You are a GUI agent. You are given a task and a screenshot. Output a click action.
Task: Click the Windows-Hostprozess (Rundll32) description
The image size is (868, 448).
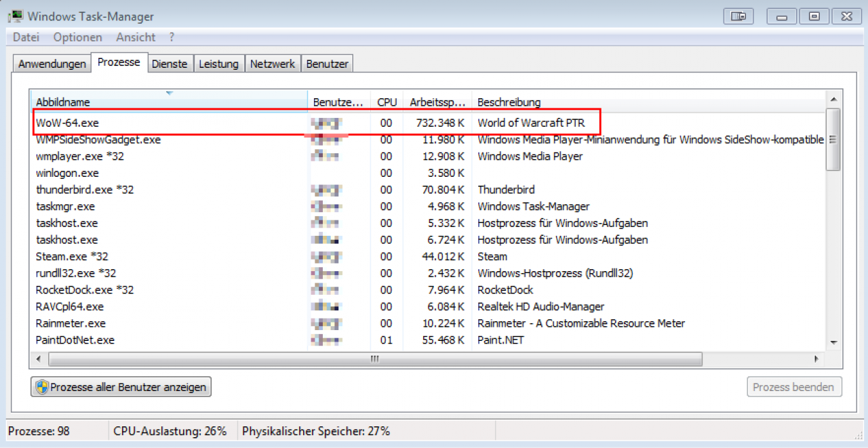tap(555, 273)
